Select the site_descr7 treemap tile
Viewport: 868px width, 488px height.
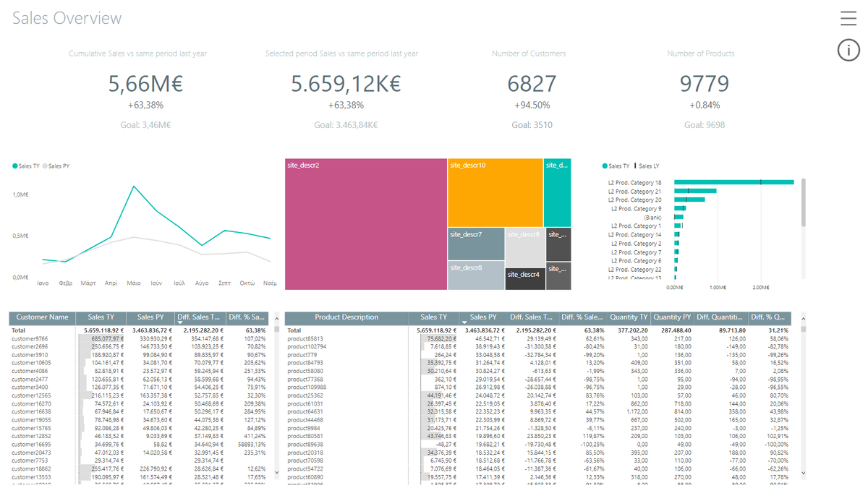pos(476,244)
